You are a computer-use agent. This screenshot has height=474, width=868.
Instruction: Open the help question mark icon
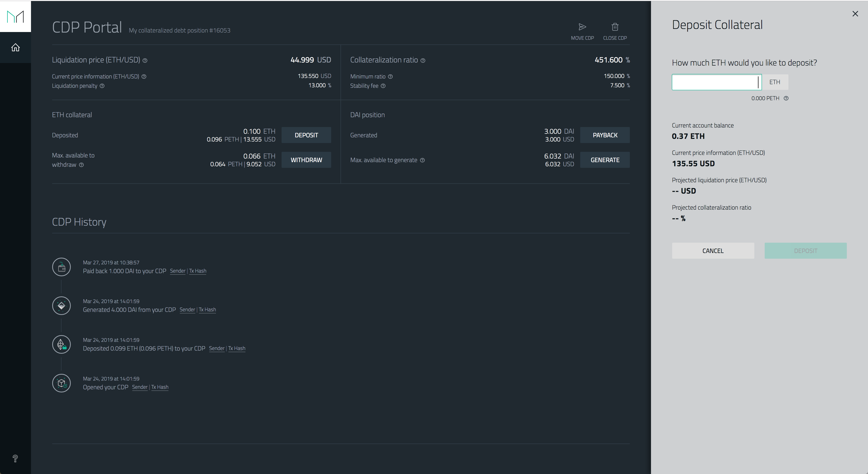pos(15,458)
